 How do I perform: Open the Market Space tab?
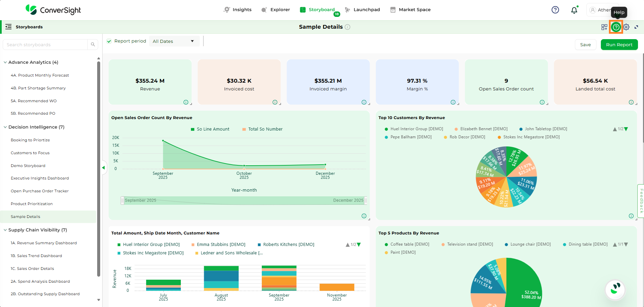pos(411,10)
